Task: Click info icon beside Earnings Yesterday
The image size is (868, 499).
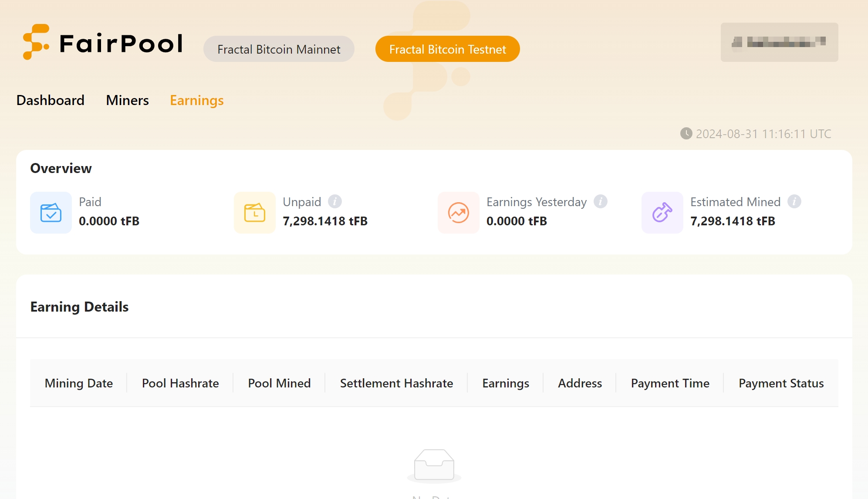Action: 600,202
